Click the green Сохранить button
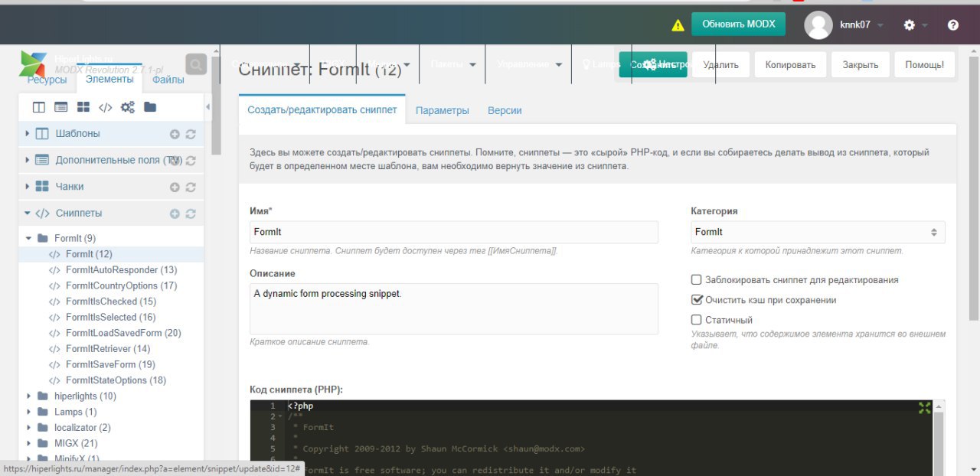The image size is (980, 476). pos(653,65)
